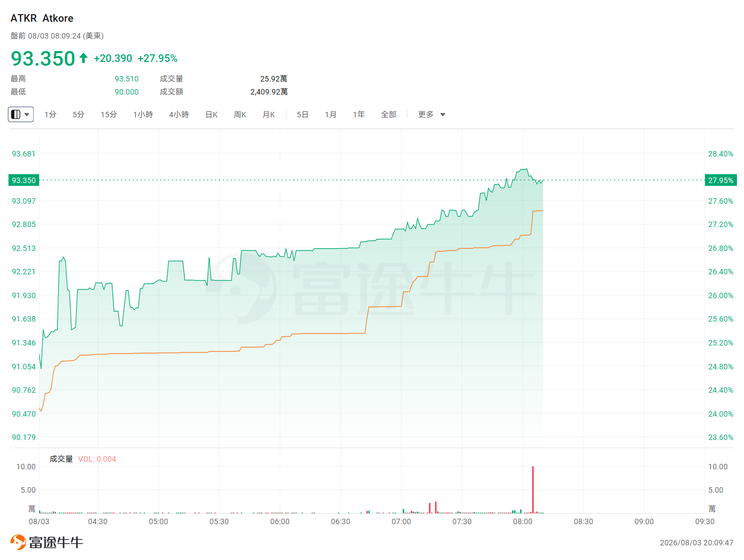This screenshot has height=560, width=744.
Task: Click the 成交額 value 2,409.92萬
Action: pyautogui.click(x=269, y=92)
